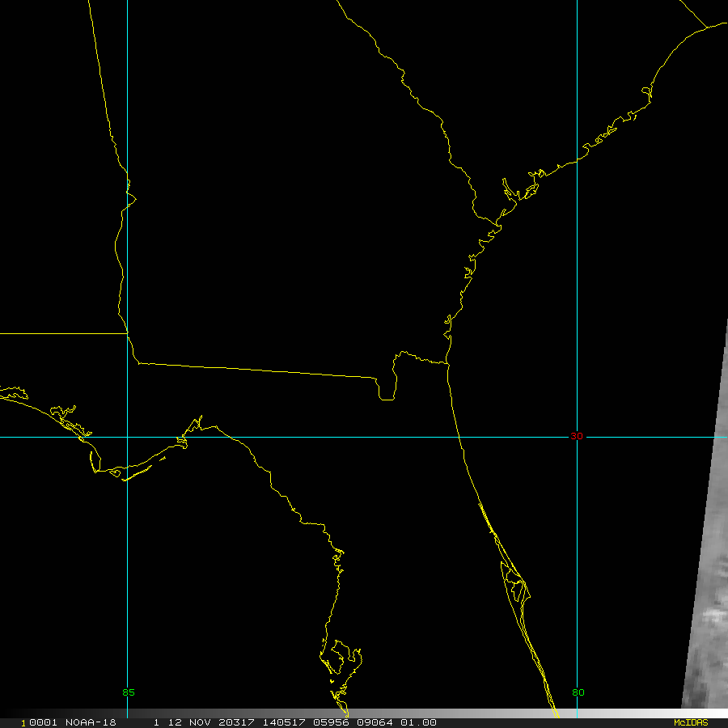Click the red 30 latitude label
Image resolution: width=728 pixels, height=728 pixels.
[x=576, y=437]
